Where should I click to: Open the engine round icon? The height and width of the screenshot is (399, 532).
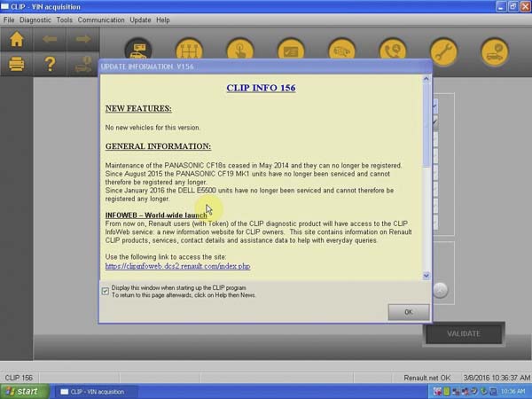pos(341,51)
